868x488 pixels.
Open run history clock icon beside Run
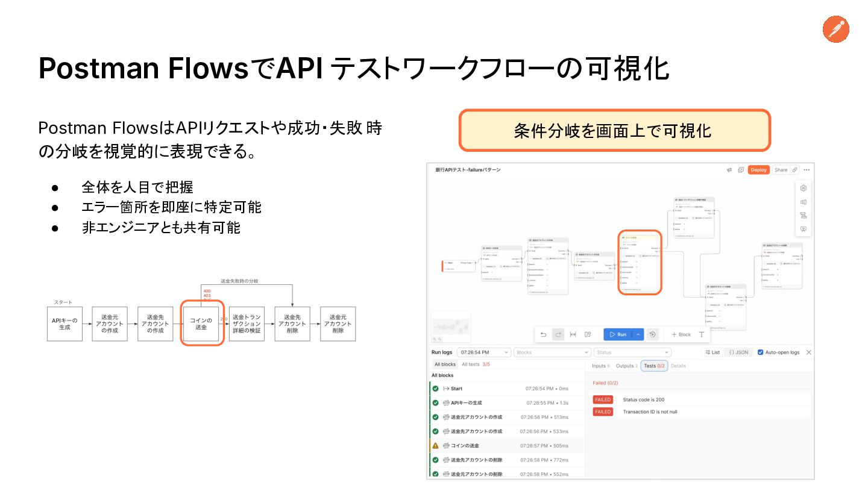click(652, 334)
